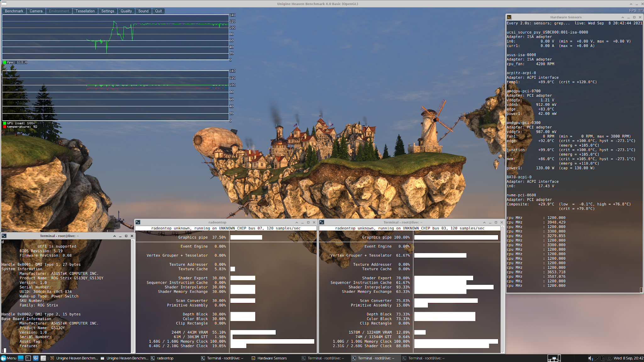Expand the Tessellation dropdown in Heaven

pos(85,11)
